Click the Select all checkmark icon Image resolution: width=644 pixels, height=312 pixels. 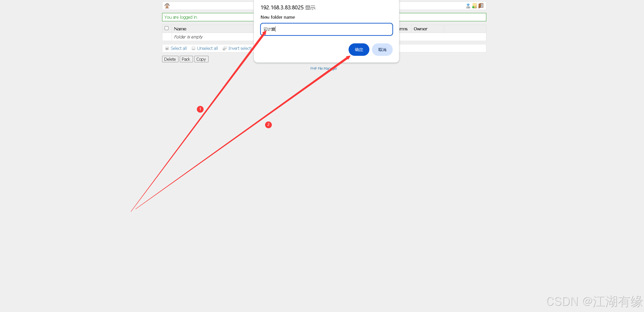167,49
